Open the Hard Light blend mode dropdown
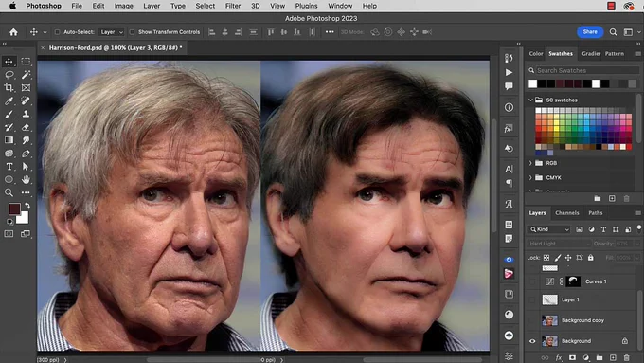The image size is (644, 363). pyautogui.click(x=559, y=244)
